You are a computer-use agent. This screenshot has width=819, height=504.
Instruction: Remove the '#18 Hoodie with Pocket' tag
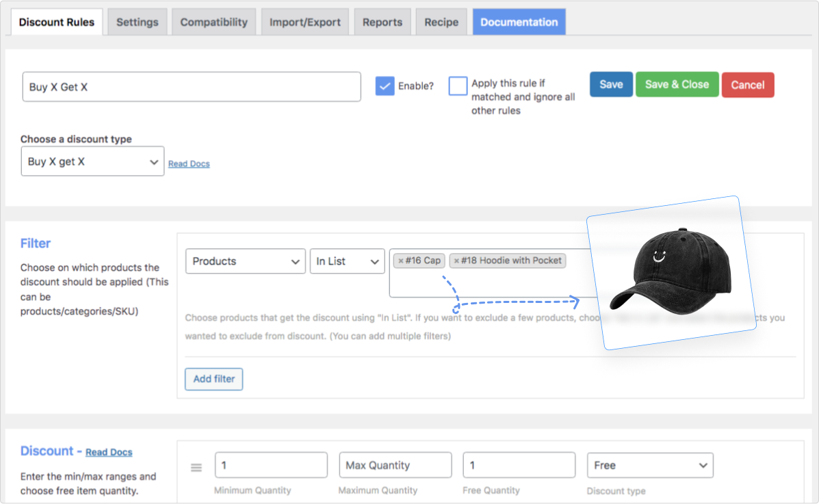[x=456, y=261]
